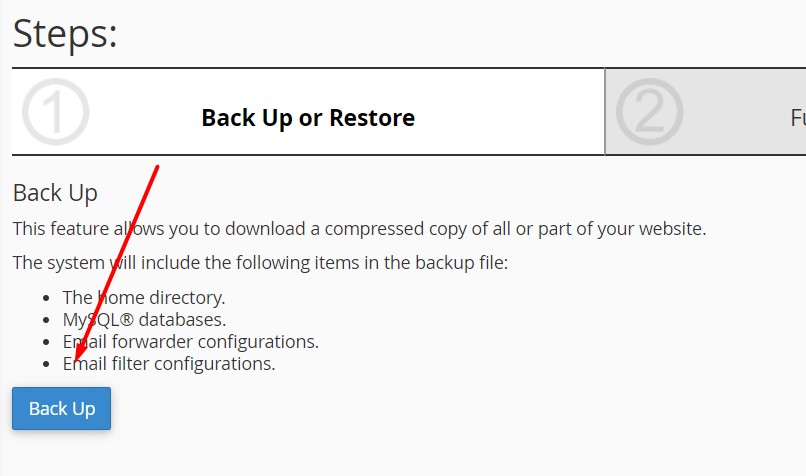Open the Back Up or Restore step
The height and width of the screenshot is (476, 806).
point(308,118)
